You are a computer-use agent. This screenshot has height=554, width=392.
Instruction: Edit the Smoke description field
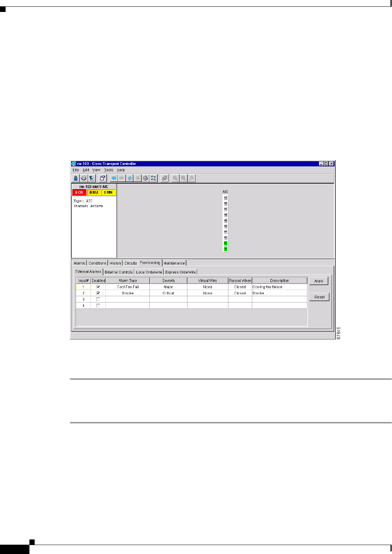point(280,293)
